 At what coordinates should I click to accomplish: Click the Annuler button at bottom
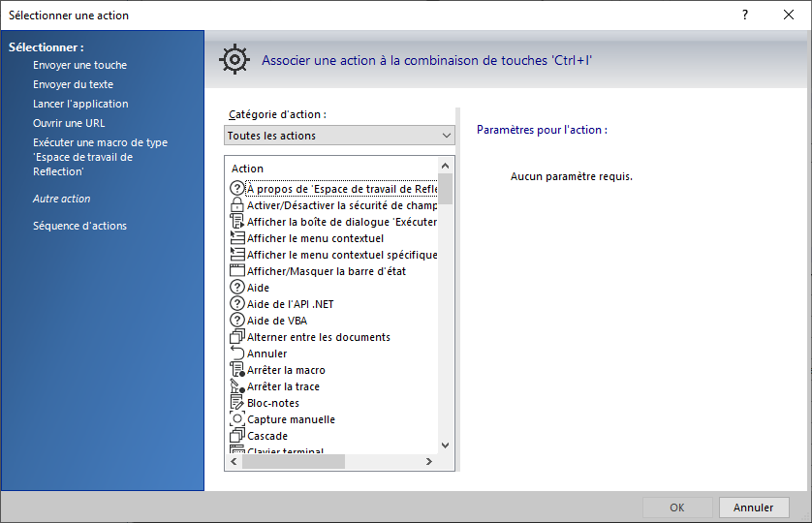[754, 508]
